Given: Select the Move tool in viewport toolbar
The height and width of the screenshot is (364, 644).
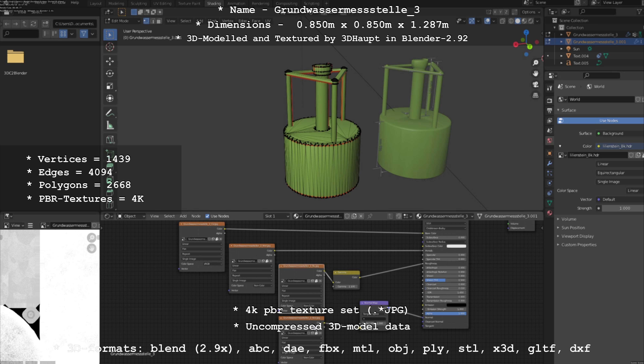Looking at the screenshot, I should tap(110, 61).
